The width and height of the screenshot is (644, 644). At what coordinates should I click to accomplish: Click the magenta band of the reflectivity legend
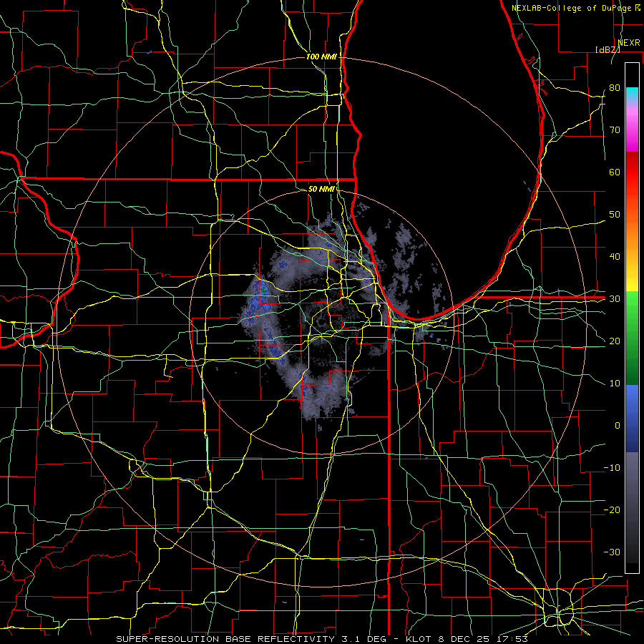632,132
